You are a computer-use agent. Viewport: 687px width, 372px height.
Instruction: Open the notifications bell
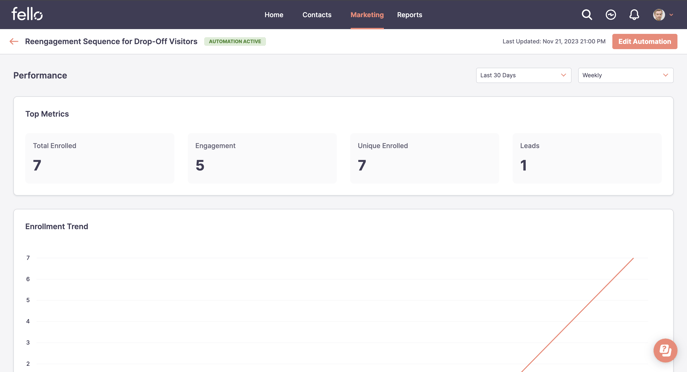[634, 15]
